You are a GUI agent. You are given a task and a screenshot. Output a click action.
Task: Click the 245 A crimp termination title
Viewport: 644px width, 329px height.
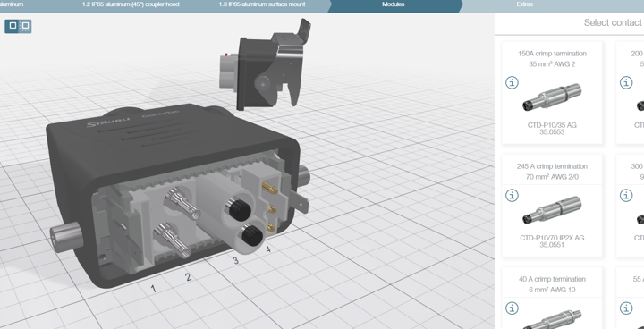point(552,166)
